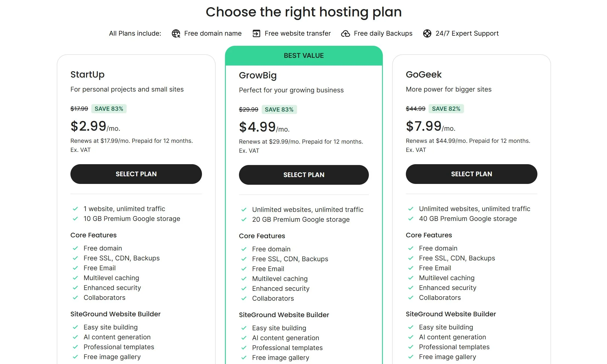Click the checkmark beside GoGeek's Enhanced security

click(410, 288)
